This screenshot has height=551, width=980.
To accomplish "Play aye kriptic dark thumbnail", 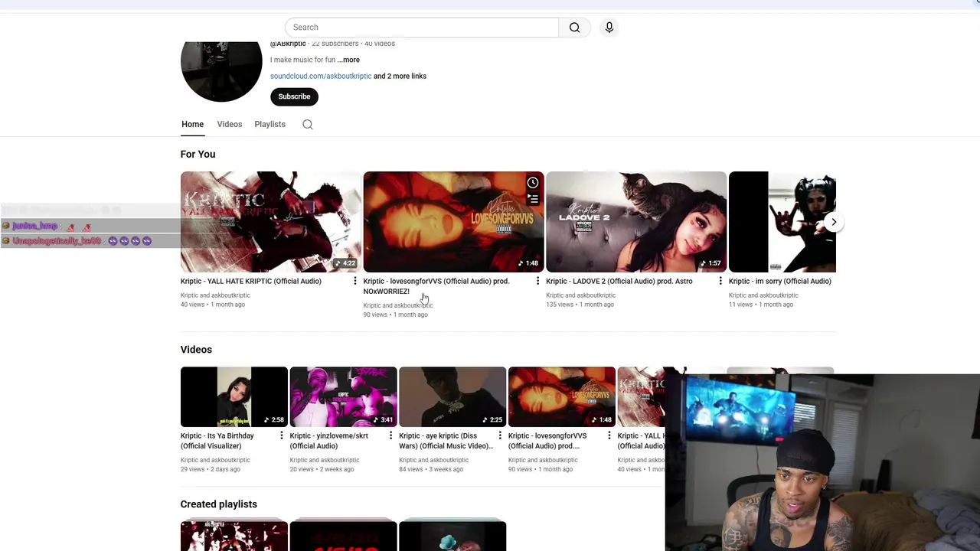I will tap(452, 397).
